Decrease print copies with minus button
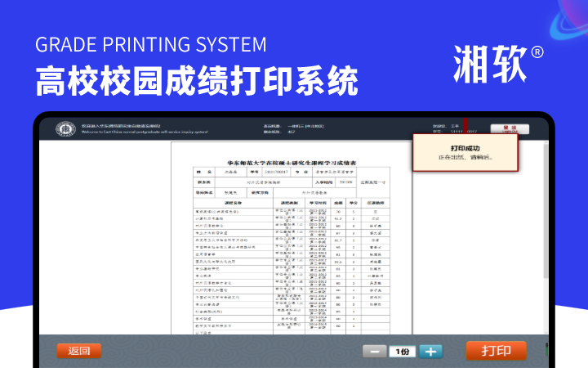 [375, 351]
